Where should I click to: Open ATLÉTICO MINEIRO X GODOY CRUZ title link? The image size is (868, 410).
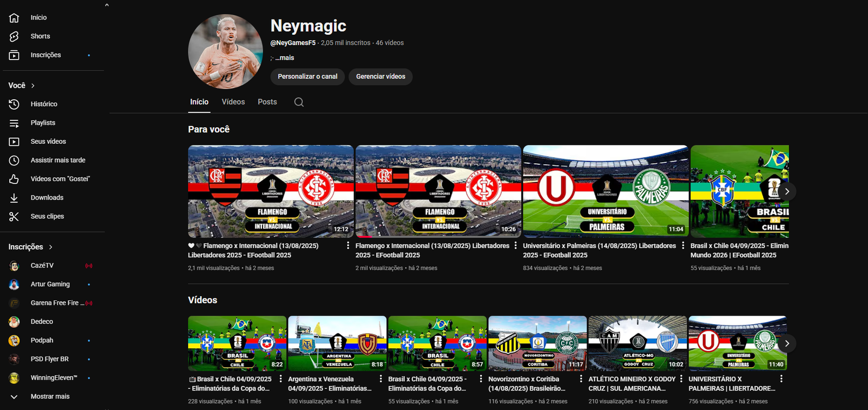coord(632,383)
